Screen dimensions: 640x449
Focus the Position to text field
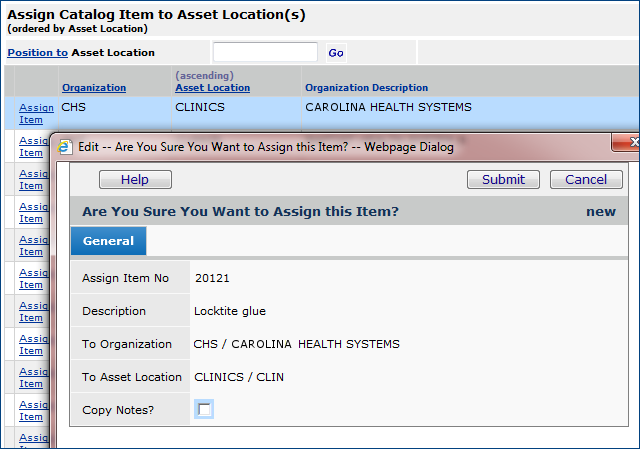pos(265,52)
